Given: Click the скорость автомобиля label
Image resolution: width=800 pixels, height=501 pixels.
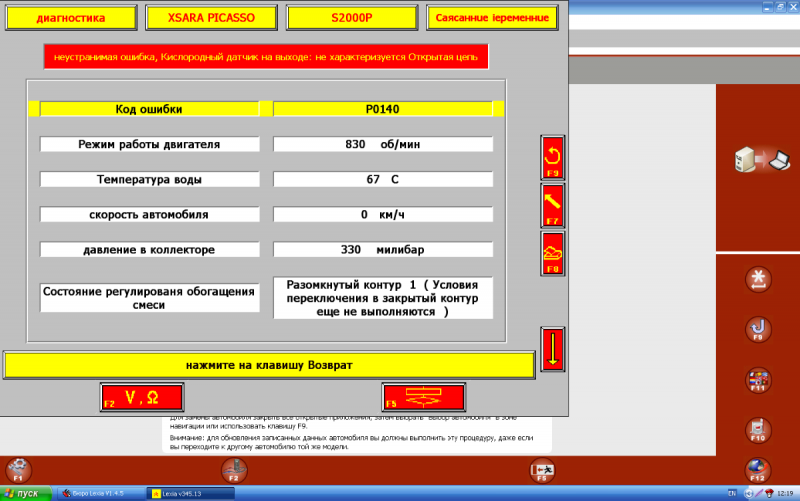Looking at the screenshot, I should pos(149,215).
